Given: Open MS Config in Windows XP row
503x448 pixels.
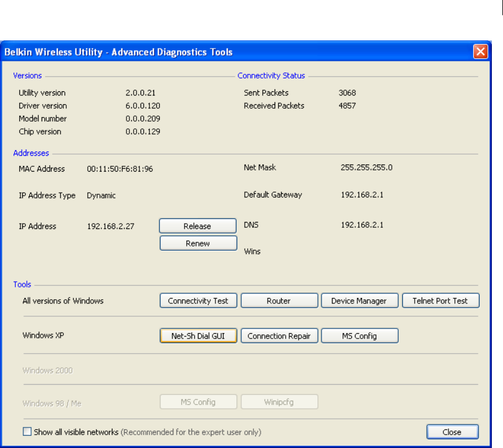Looking at the screenshot, I should pyautogui.click(x=360, y=336).
